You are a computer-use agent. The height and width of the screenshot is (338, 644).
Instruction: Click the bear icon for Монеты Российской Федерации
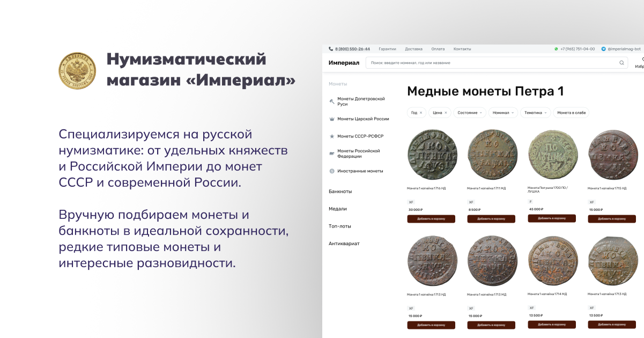[x=332, y=153]
